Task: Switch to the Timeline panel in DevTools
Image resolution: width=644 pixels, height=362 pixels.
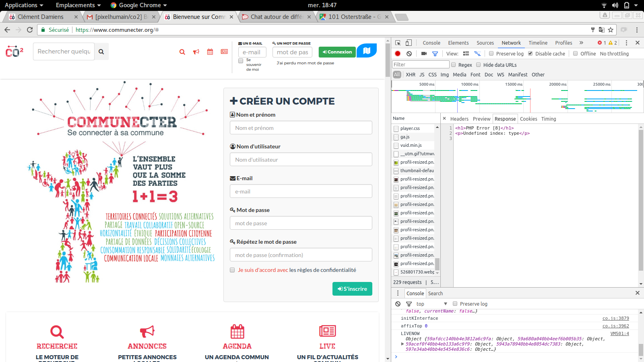Action: click(538, 43)
